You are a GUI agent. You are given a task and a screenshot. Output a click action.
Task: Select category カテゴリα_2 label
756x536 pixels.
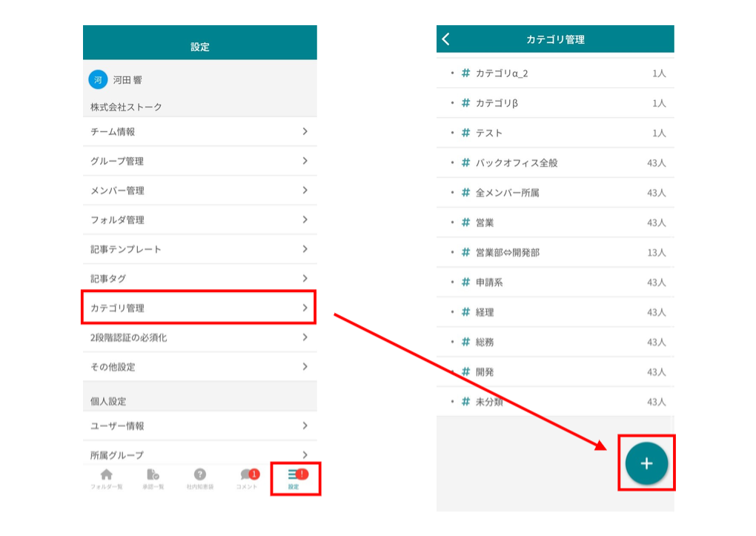(x=502, y=73)
